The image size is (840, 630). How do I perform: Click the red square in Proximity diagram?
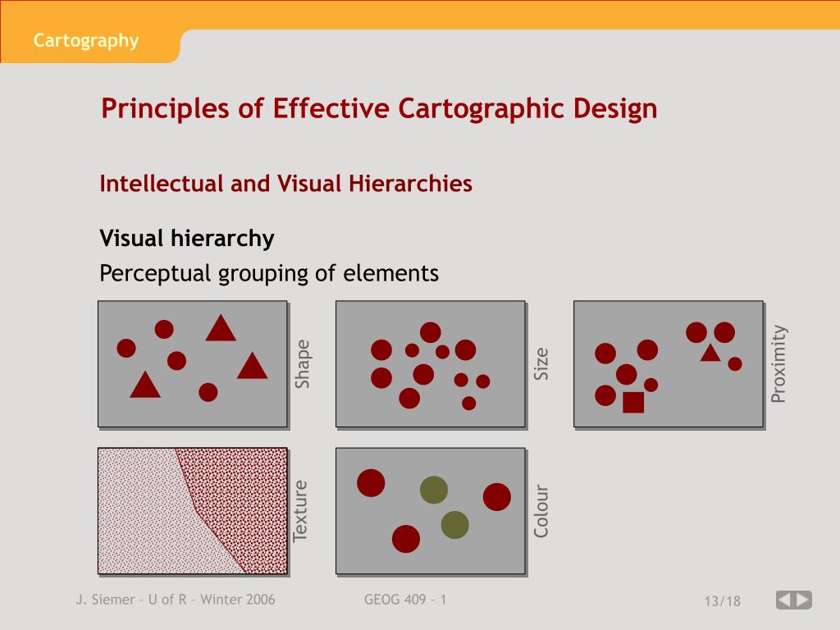coord(633,402)
